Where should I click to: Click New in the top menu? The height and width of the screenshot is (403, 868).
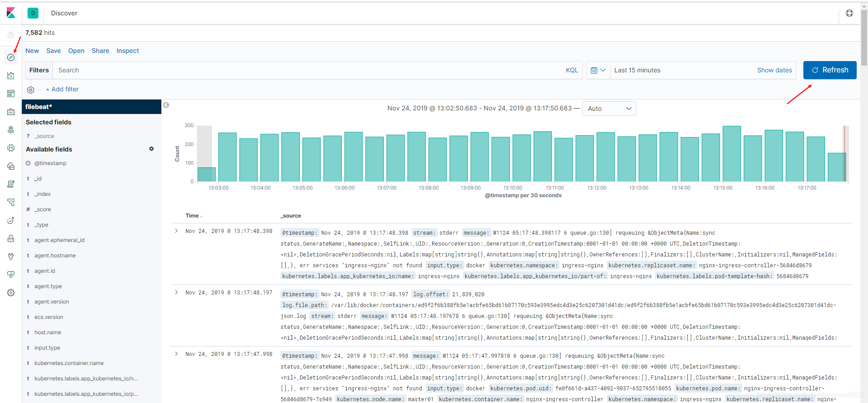tap(32, 51)
